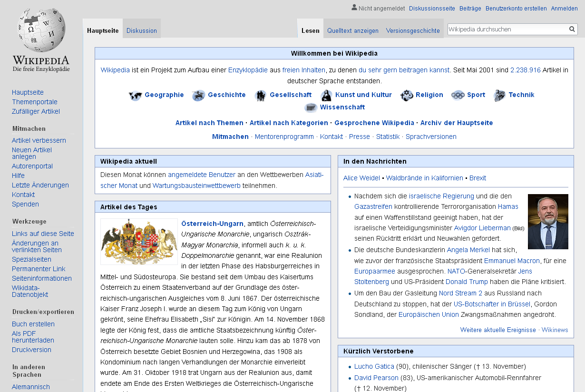This screenshot has width=585, height=392.
Task: Open the Wartungsbausteinwettbewerb link
Action: click(196, 186)
